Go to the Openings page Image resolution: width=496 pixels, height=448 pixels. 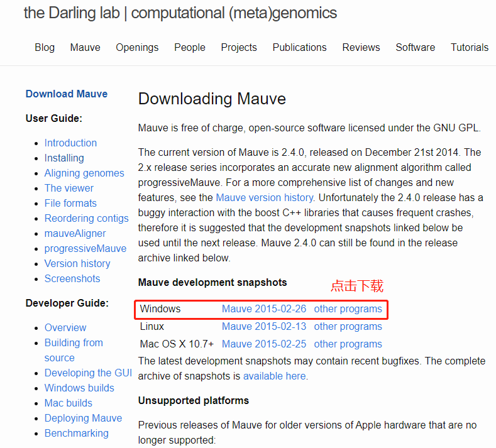(x=137, y=47)
